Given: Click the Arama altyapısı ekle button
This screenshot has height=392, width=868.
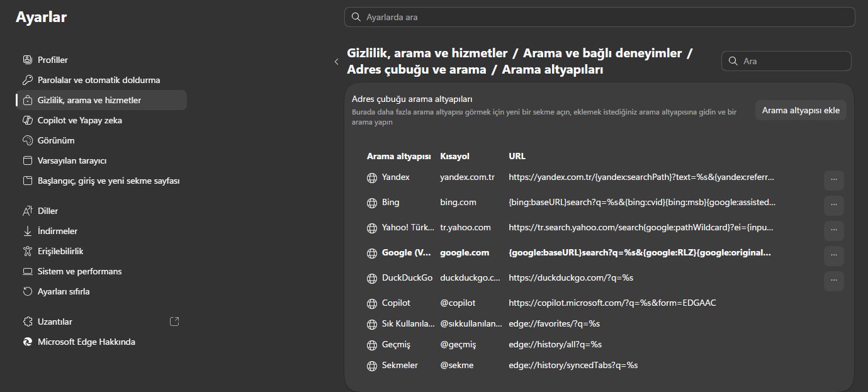Looking at the screenshot, I should (801, 110).
